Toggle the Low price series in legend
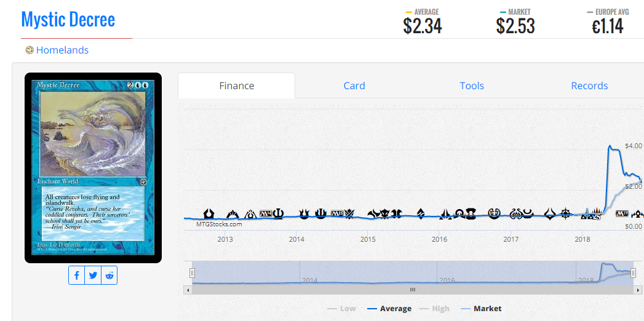 [342, 309]
